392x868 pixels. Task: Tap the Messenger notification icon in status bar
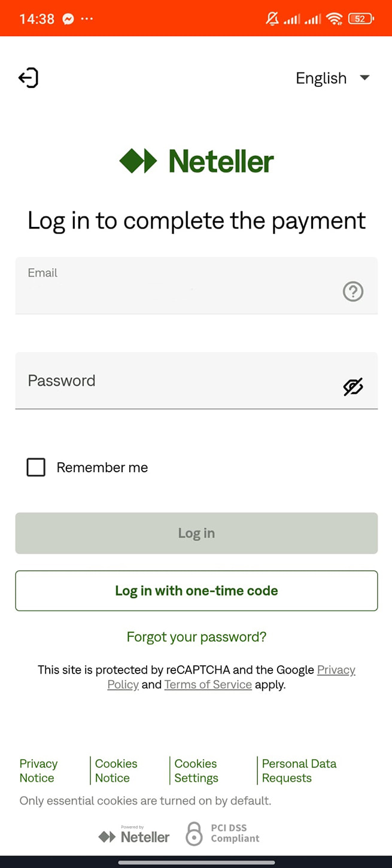click(x=68, y=19)
